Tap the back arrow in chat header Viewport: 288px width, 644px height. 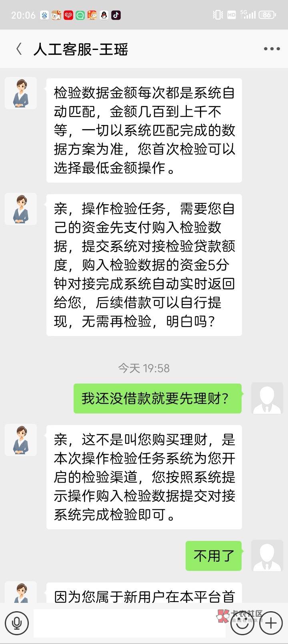[19, 50]
